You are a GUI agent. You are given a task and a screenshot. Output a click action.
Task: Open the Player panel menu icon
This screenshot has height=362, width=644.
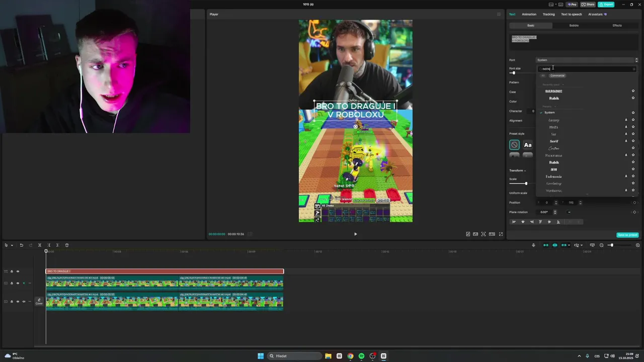pyautogui.click(x=499, y=14)
